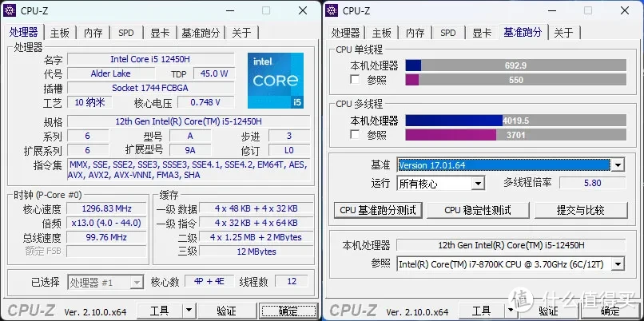Click 插槽 field Socket 1744 FCBGA
This screenshot has height=321, width=644.
pos(150,88)
